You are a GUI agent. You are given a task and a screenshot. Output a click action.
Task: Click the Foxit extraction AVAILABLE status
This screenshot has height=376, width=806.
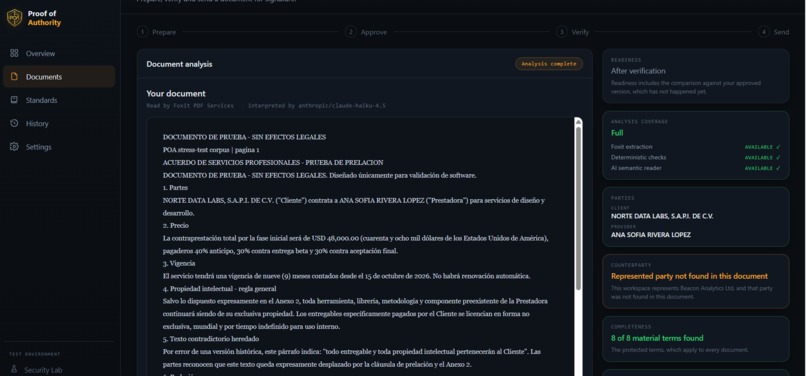tap(762, 147)
